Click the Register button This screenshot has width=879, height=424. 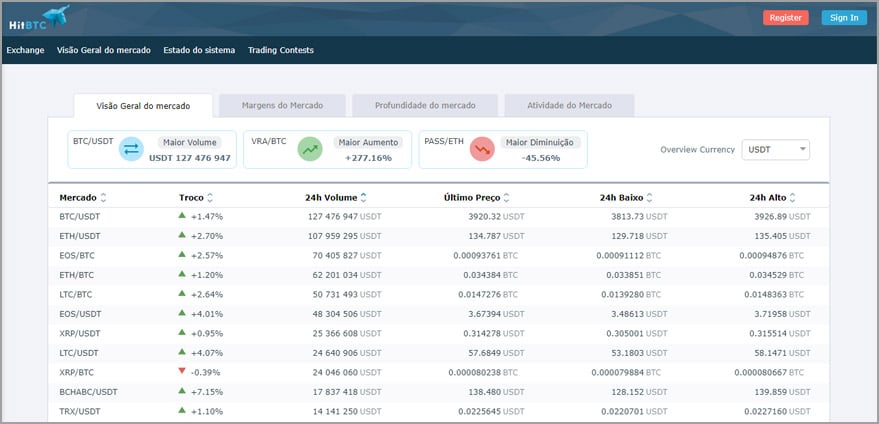click(x=785, y=17)
